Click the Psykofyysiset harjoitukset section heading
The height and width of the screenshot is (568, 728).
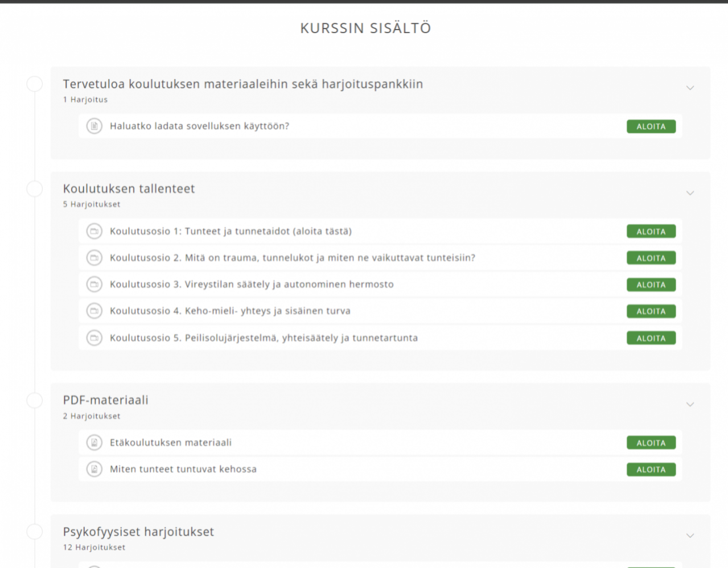pos(138,532)
